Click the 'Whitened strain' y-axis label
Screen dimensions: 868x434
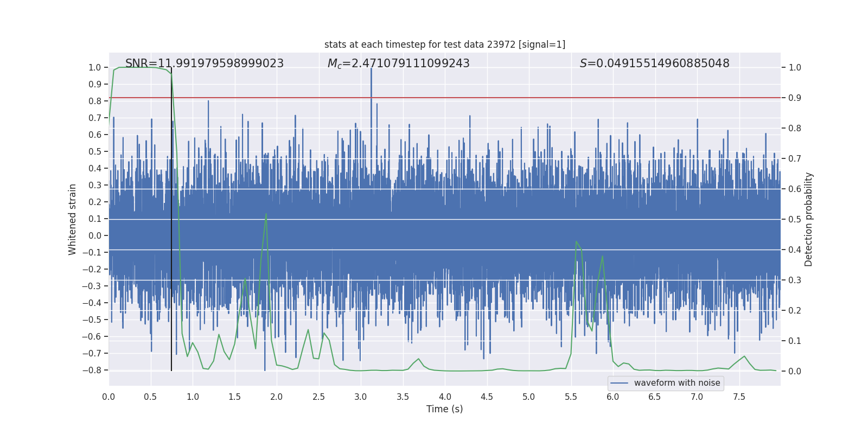[x=73, y=219]
